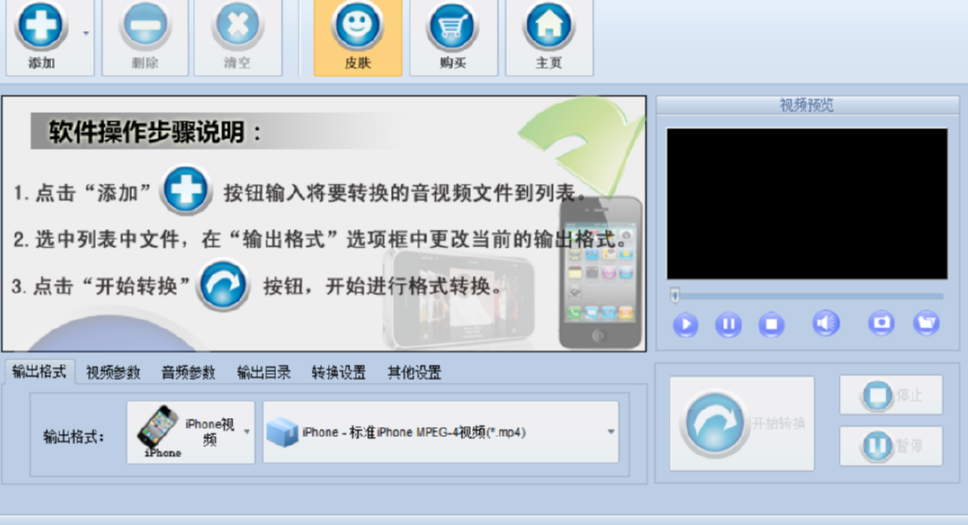Stop the video preview playback
Screen dimensions: 968x525
(771, 324)
